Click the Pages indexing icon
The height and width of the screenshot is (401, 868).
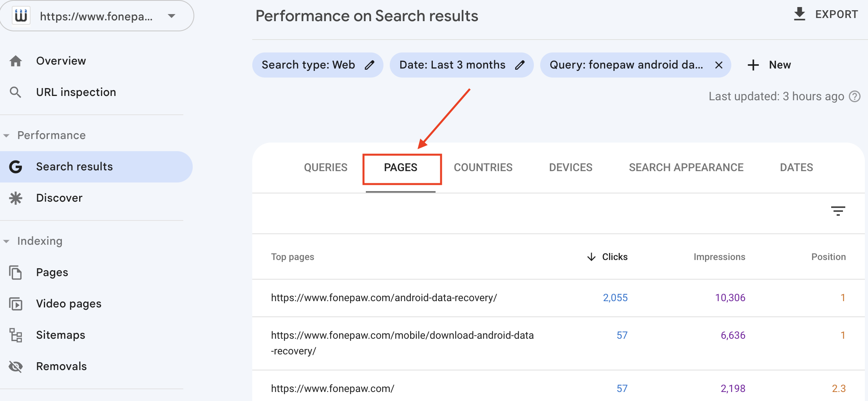16,273
